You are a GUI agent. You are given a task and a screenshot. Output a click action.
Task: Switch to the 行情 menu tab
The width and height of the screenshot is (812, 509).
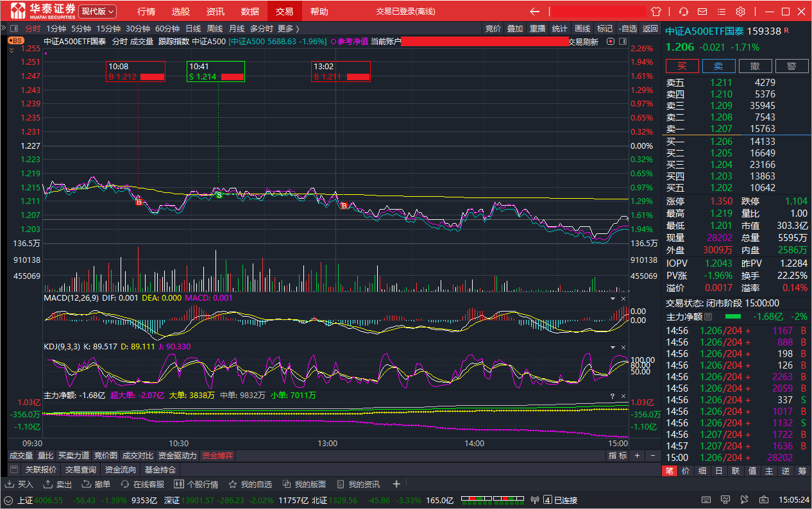[146, 12]
